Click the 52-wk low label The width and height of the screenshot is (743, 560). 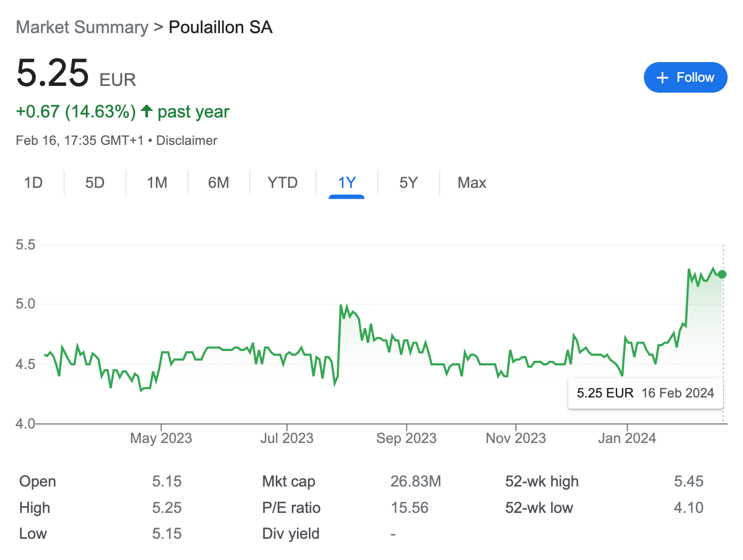(539, 508)
